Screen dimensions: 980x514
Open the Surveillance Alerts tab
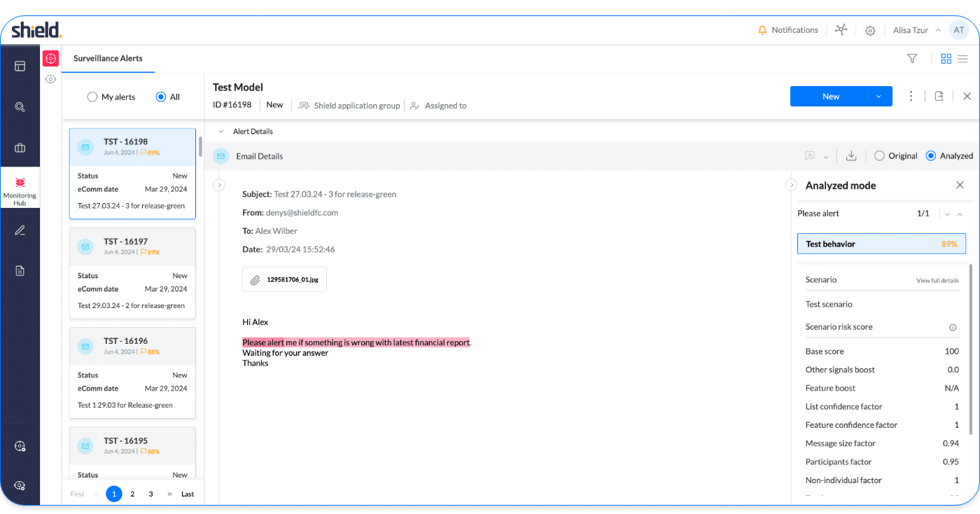pyautogui.click(x=108, y=59)
